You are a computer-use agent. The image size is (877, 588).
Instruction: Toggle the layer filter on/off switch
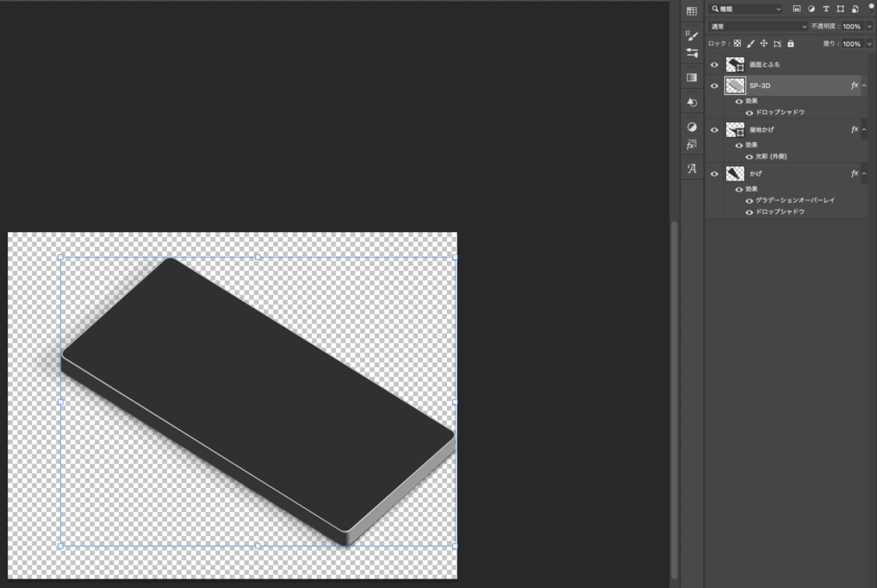tap(871, 7)
